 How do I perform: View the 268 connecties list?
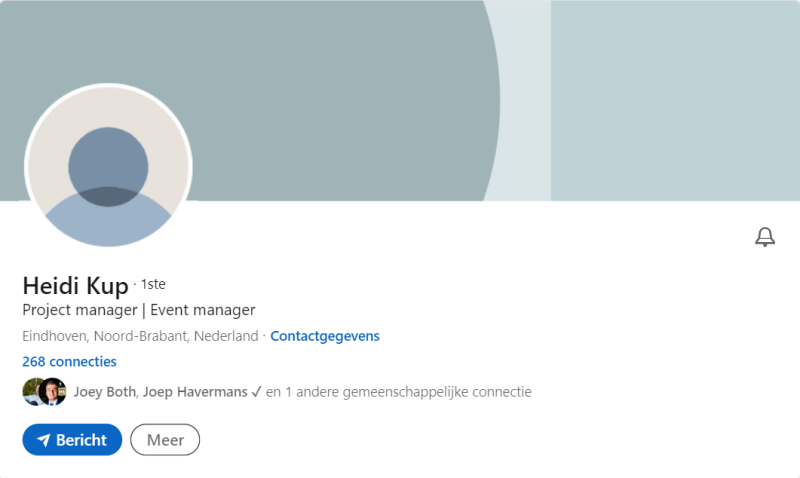pyautogui.click(x=69, y=362)
